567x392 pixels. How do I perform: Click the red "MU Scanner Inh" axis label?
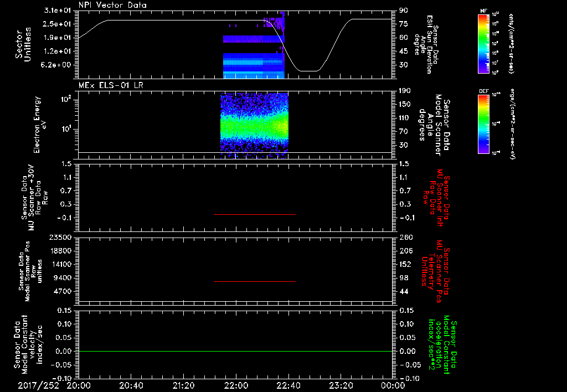(436, 198)
